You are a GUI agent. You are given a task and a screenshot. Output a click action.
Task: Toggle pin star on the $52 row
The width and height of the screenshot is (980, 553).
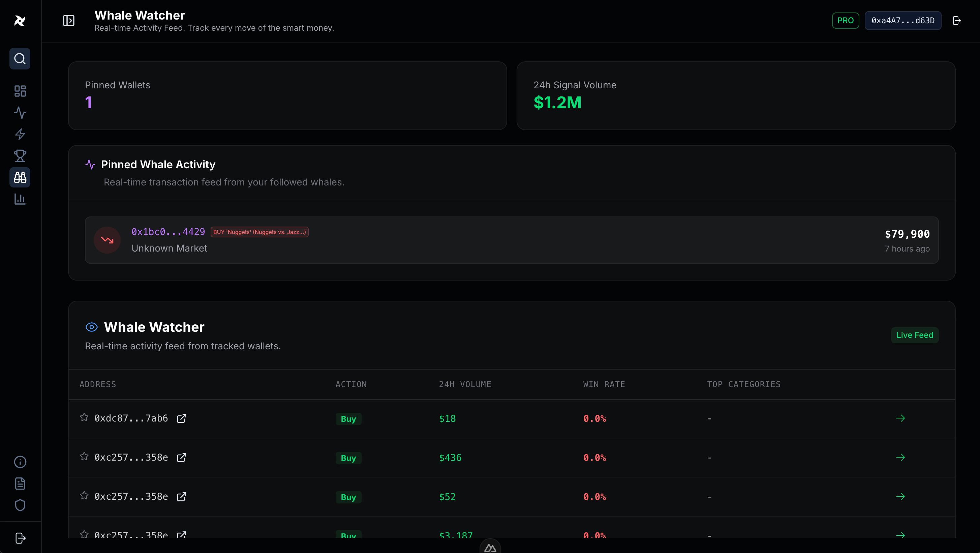point(84,496)
